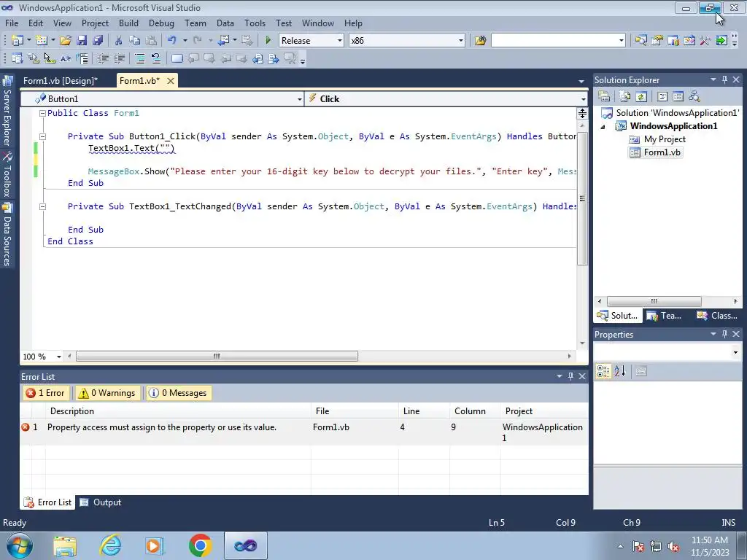Collapse the Public Class Form1 region
The width and height of the screenshot is (747, 560).
42,113
